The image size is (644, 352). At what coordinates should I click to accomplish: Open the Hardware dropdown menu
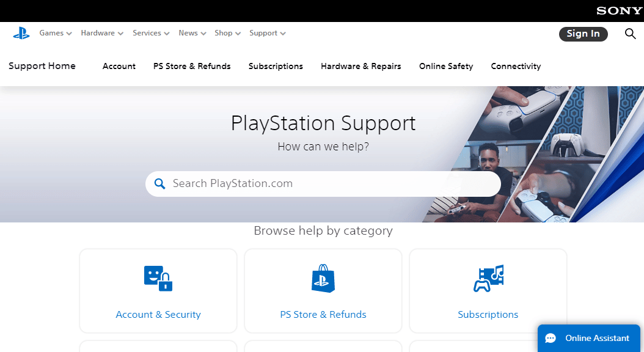coord(98,33)
